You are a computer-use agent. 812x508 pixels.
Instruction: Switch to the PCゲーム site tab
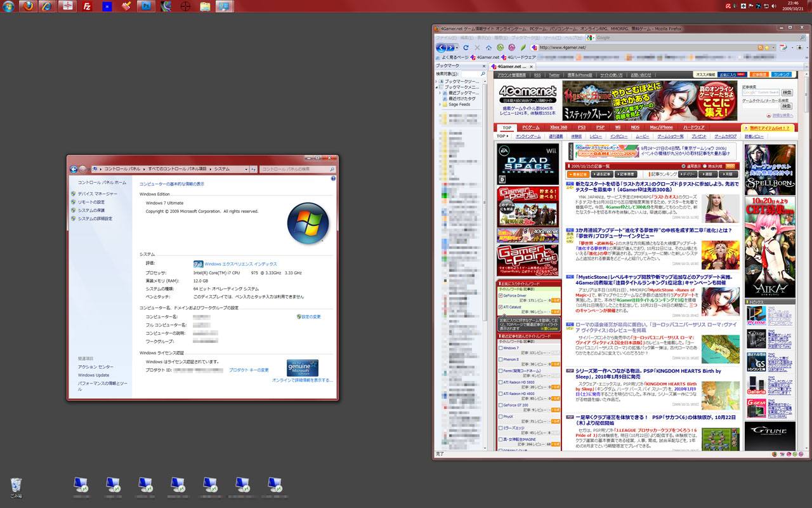coord(531,127)
